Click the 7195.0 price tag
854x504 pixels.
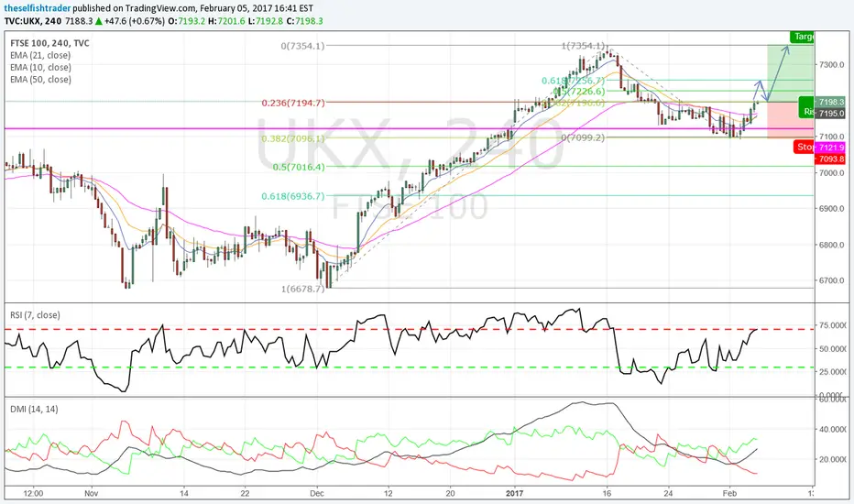(830, 114)
